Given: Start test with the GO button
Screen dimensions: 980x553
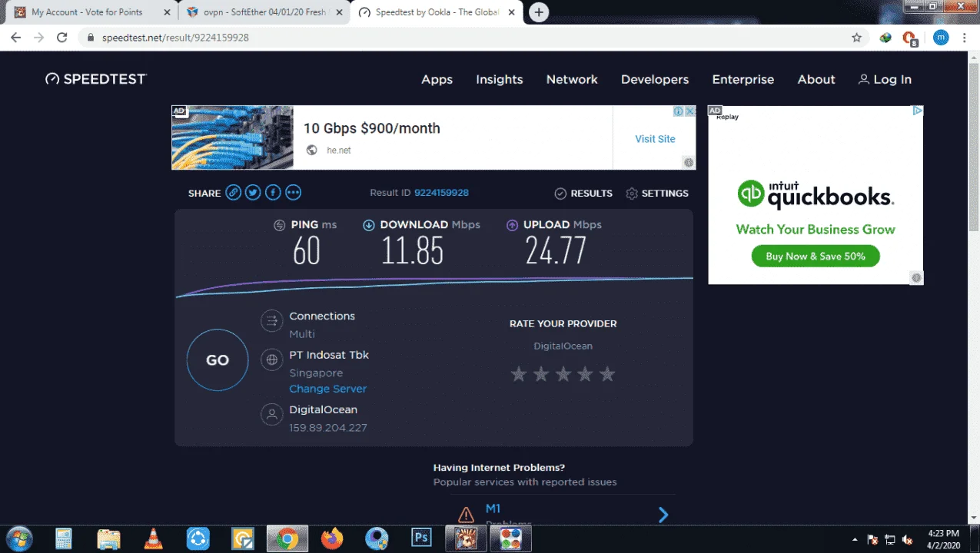Looking at the screenshot, I should coord(218,360).
